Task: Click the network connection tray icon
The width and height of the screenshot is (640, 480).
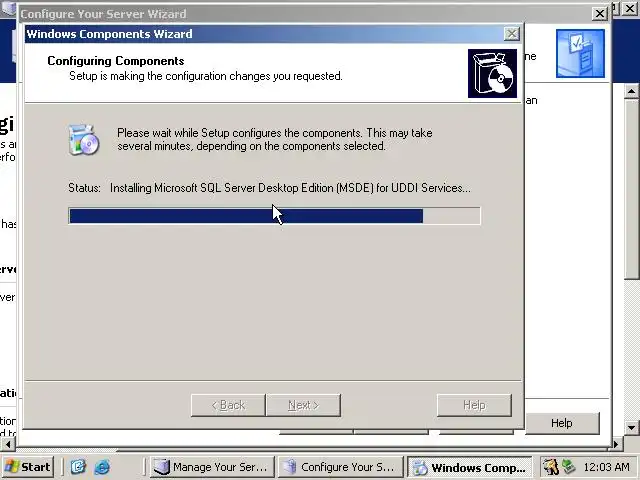Action: 568,467
